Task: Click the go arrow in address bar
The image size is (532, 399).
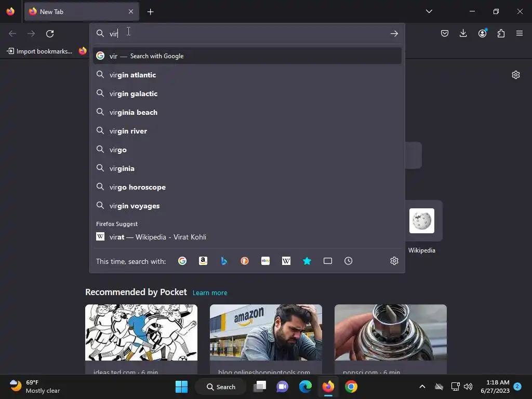Action: [x=394, y=34]
